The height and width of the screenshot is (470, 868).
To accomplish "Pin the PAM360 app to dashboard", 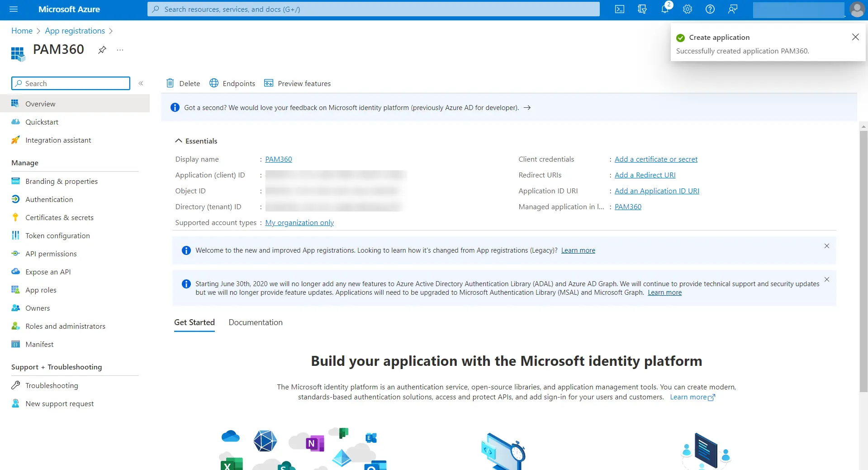I will (102, 50).
